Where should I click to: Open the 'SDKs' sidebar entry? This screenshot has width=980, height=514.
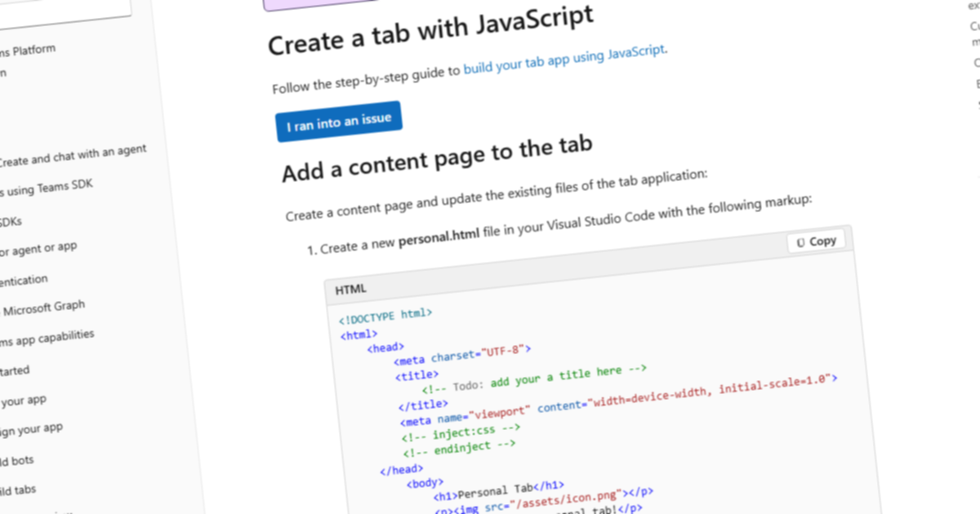tap(11, 221)
